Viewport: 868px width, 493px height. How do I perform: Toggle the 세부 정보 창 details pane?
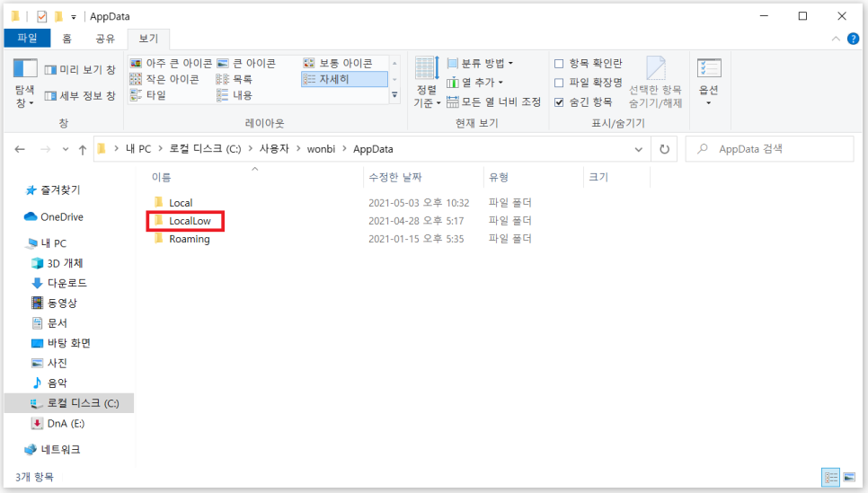point(80,96)
